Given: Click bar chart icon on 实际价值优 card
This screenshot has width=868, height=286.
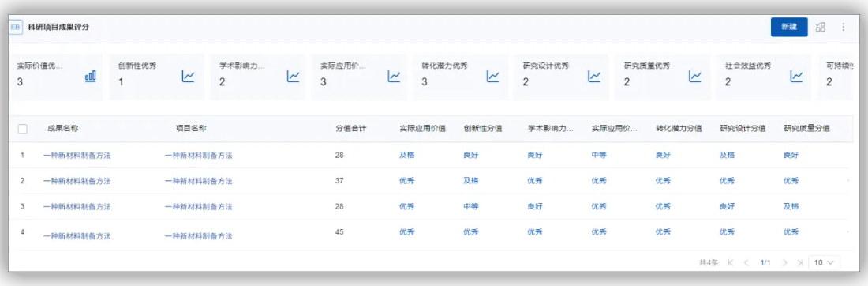Looking at the screenshot, I should 90,77.
